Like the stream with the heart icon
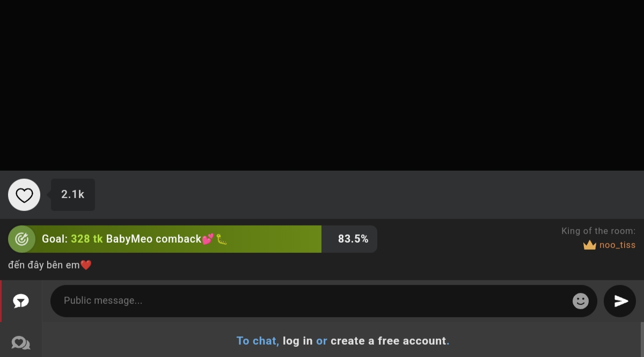The height and width of the screenshot is (357, 644). [24, 195]
